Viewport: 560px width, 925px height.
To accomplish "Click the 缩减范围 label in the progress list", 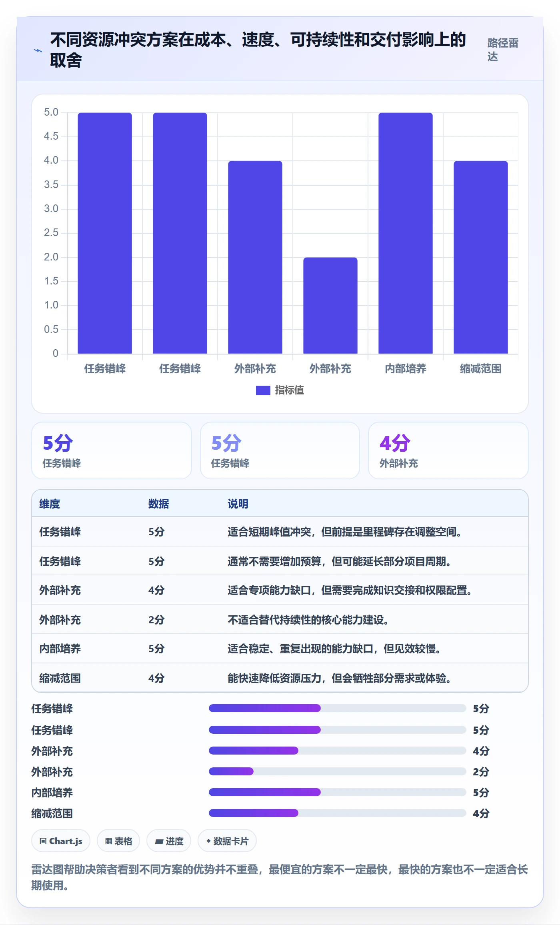I will pyautogui.click(x=52, y=813).
